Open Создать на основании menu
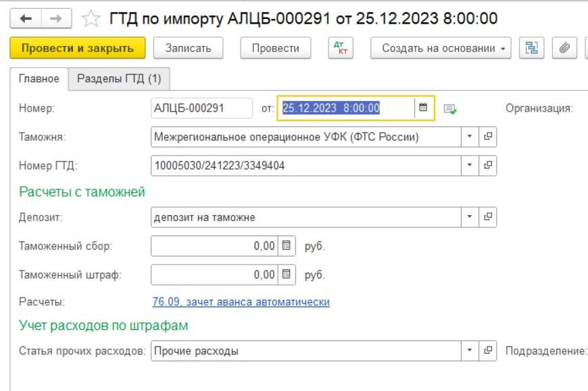Viewport: 588px width, 391px height. coord(441,48)
